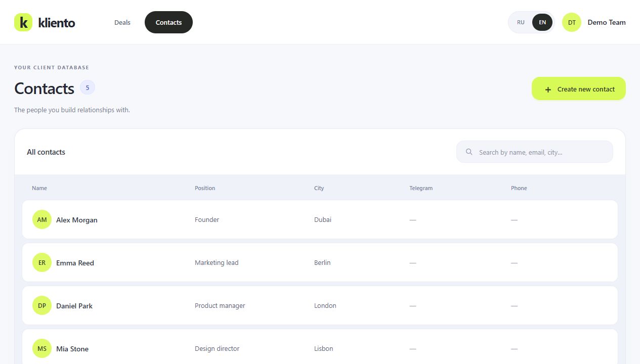
Task: Open the Deals tab
Action: pyautogui.click(x=122, y=22)
